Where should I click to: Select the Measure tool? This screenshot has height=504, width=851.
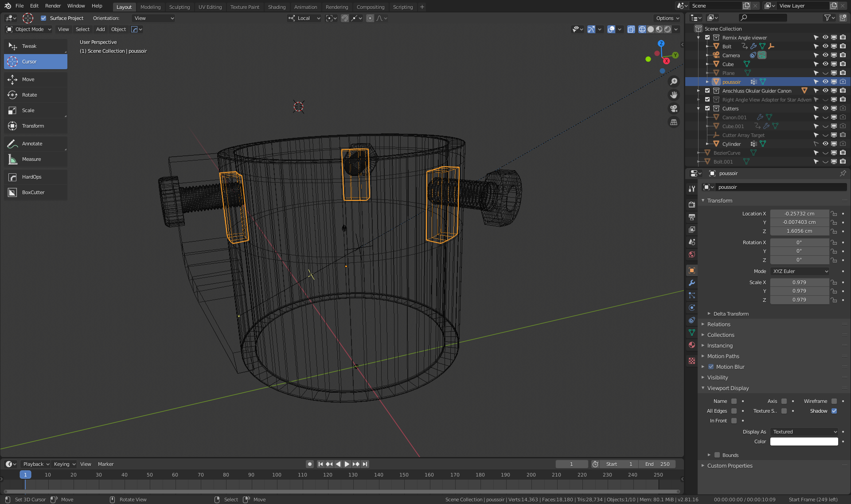[x=31, y=159]
